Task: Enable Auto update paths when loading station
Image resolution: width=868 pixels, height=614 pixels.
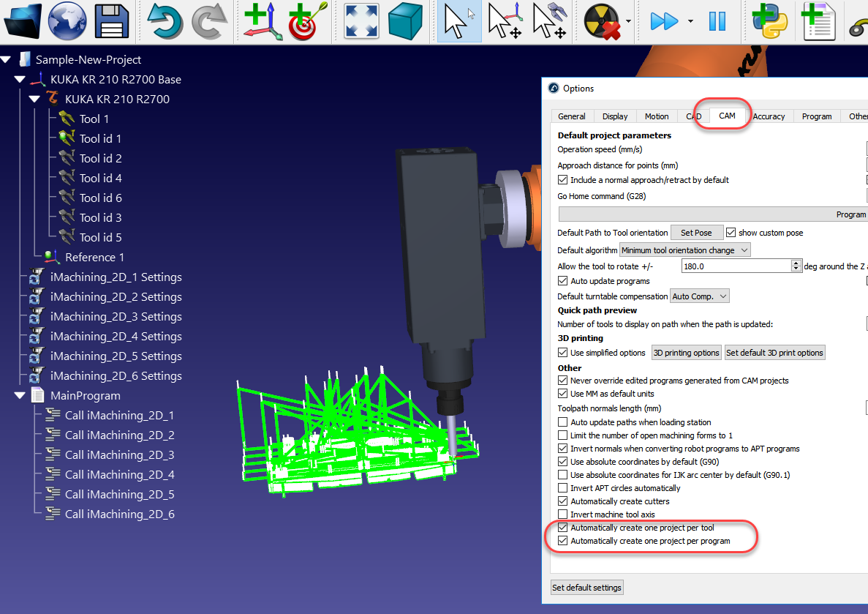Action: coord(562,422)
